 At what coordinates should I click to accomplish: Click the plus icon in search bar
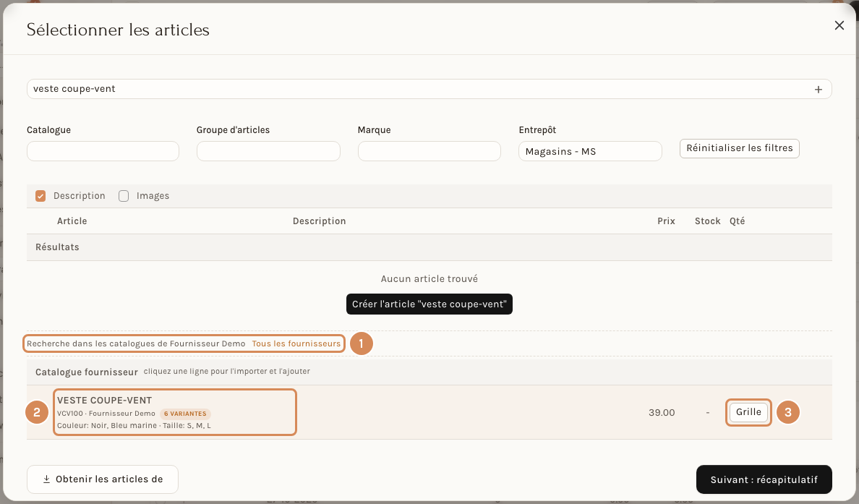point(818,89)
